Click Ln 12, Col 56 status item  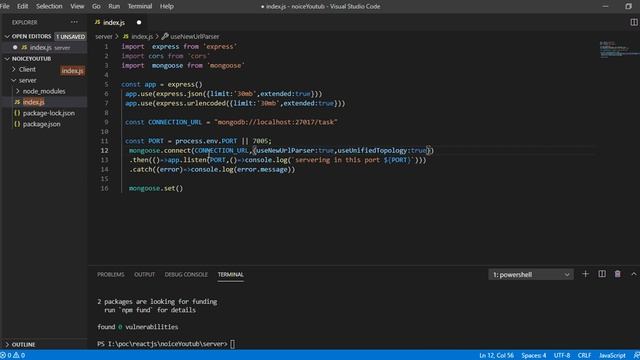click(x=496, y=356)
